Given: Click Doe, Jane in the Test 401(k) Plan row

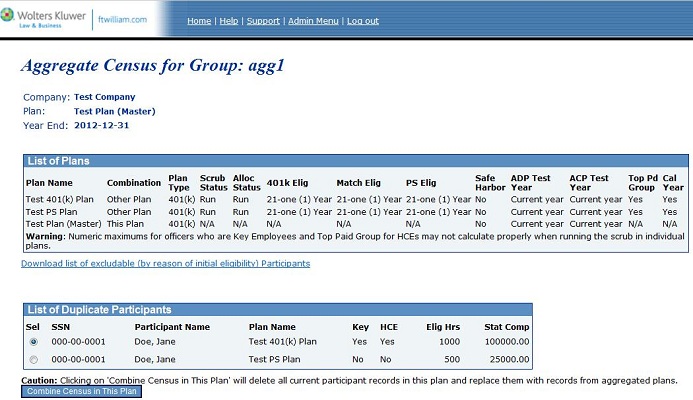Looking at the screenshot, I should coord(155,342).
